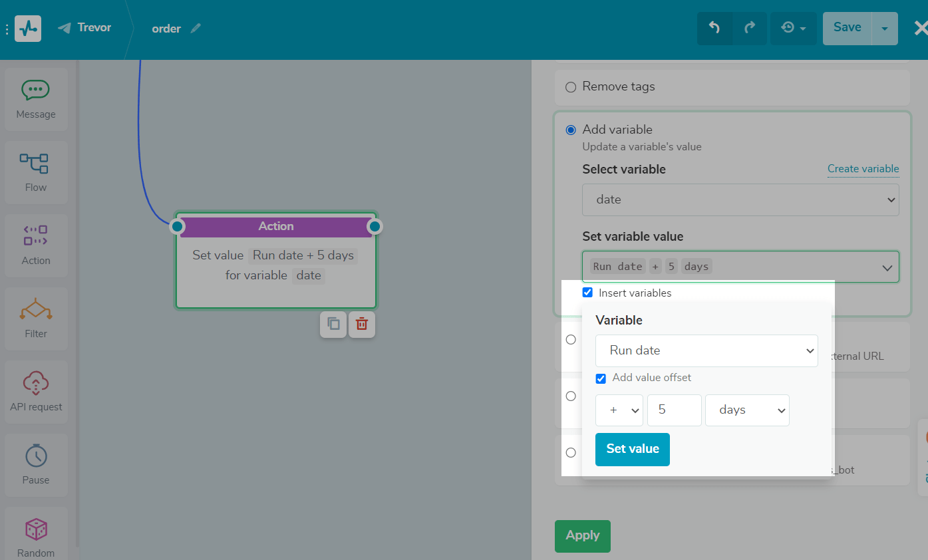
Task: Toggle the Add value offset checkbox
Action: 601,378
